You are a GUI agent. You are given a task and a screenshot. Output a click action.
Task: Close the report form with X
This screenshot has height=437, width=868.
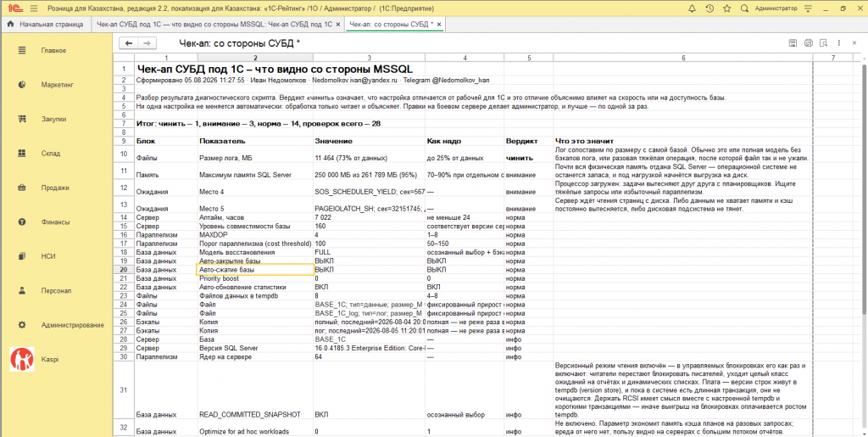coord(856,43)
